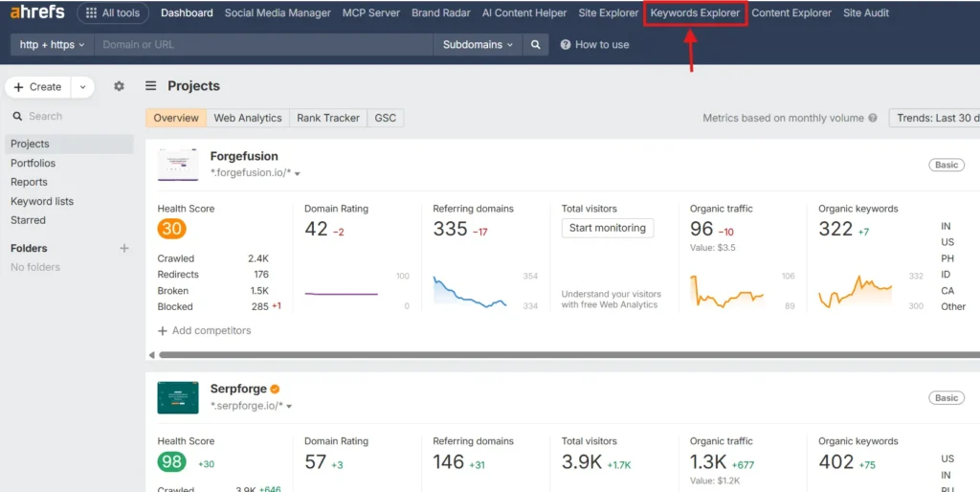Screen dimensions: 980x492
Task: Open the Serpforge project title
Action: (238, 389)
